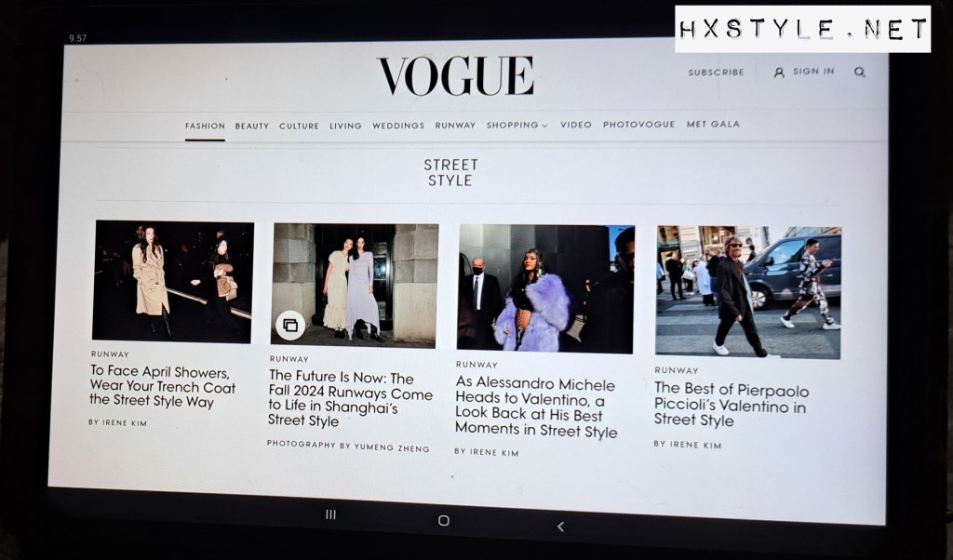Open the Fall 2024 Shanghai runways article
The height and width of the screenshot is (560, 953).
pos(350,399)
